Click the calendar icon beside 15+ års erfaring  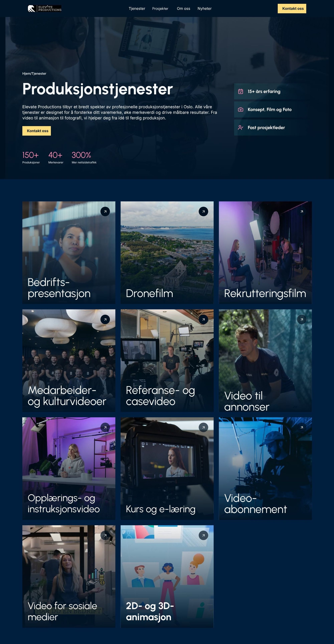(x=241, y=91)
